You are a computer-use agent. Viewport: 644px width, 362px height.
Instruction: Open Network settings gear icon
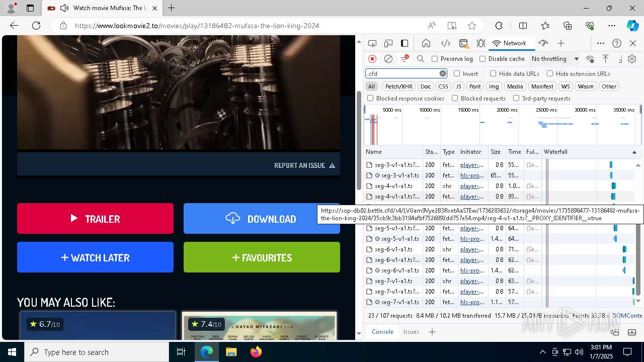(x=632, y=59)
